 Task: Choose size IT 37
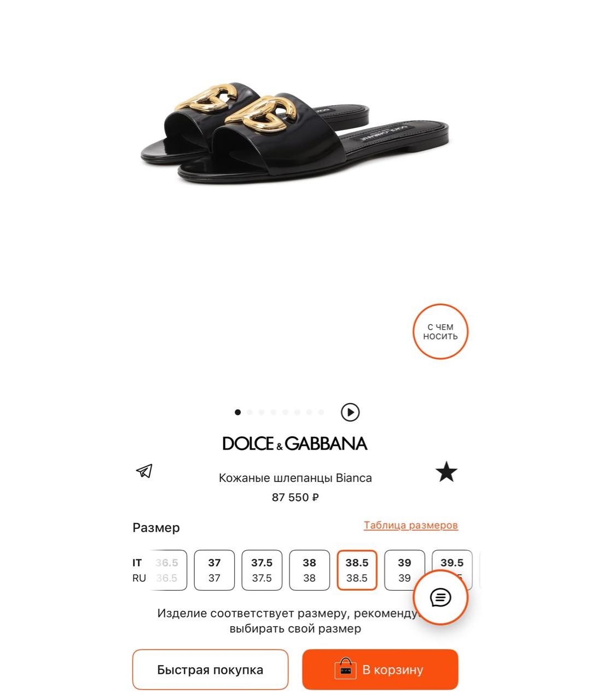(215, 570)
